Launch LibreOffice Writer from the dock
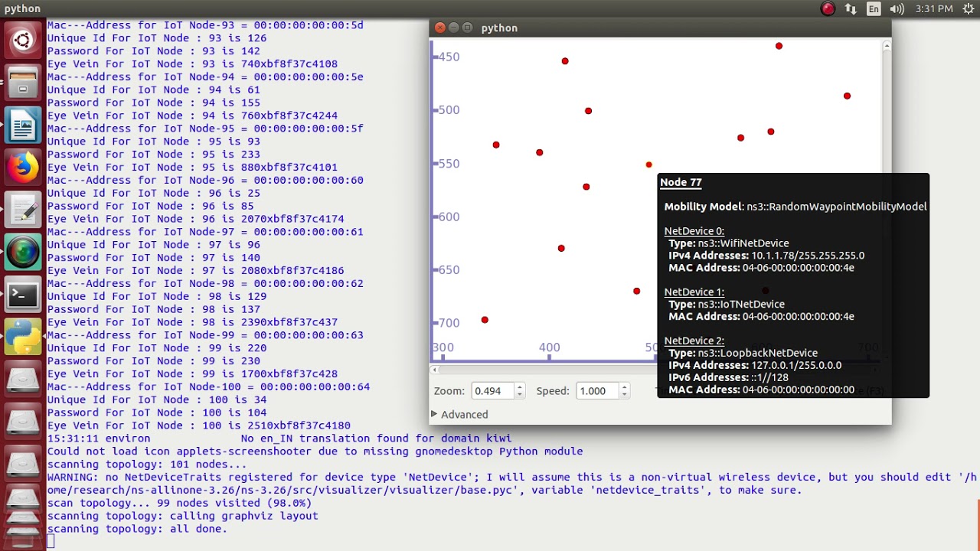Screen dimensions: 980x551 pyautogui.click(x=23, y=125)
